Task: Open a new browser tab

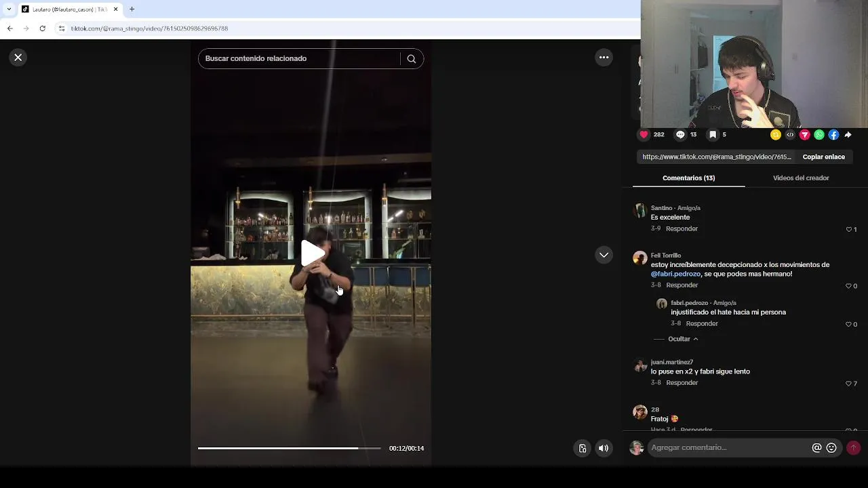Action: tap(132, 9)
